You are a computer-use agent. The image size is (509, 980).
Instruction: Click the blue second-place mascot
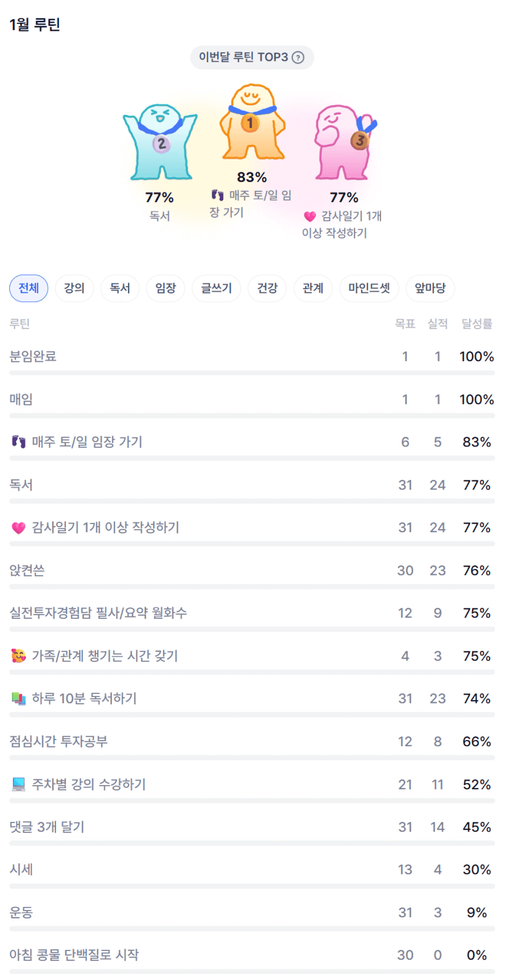[x=160, y=143]
